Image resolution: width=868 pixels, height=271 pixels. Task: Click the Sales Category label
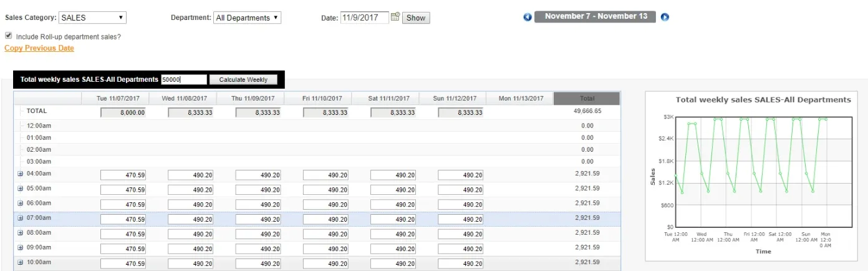click(31, 17)
